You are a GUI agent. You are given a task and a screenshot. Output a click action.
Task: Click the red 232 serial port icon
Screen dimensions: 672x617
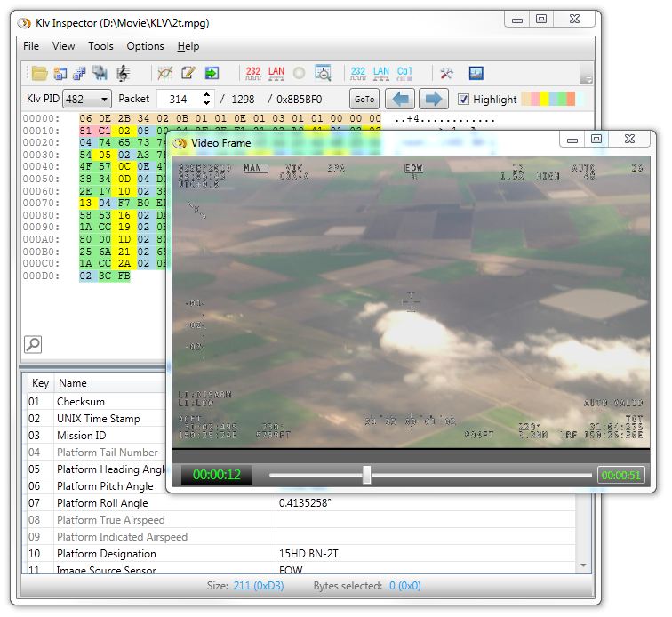(x=253, y=73)
